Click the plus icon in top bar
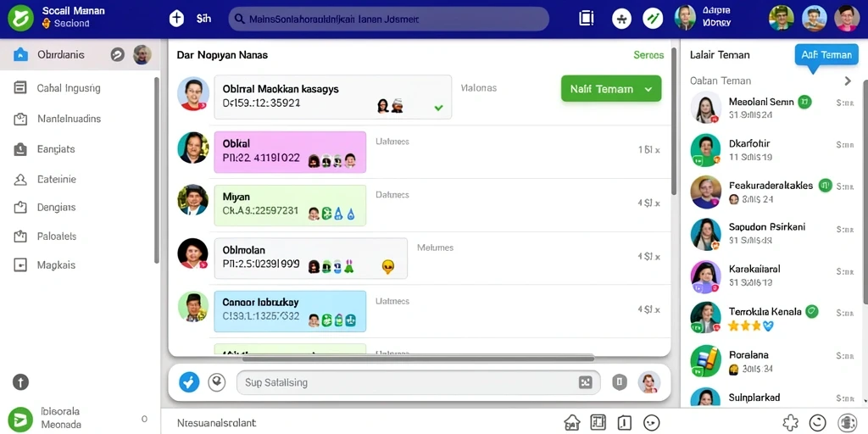This screenshot has width=868, height=434. pos(176,19)
